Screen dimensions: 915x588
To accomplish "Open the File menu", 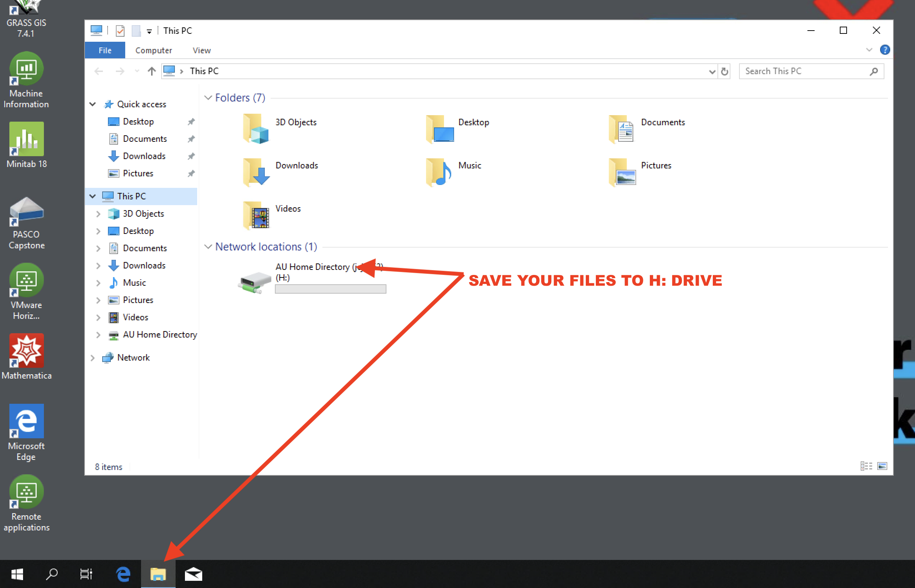I will tap(105, 50).
